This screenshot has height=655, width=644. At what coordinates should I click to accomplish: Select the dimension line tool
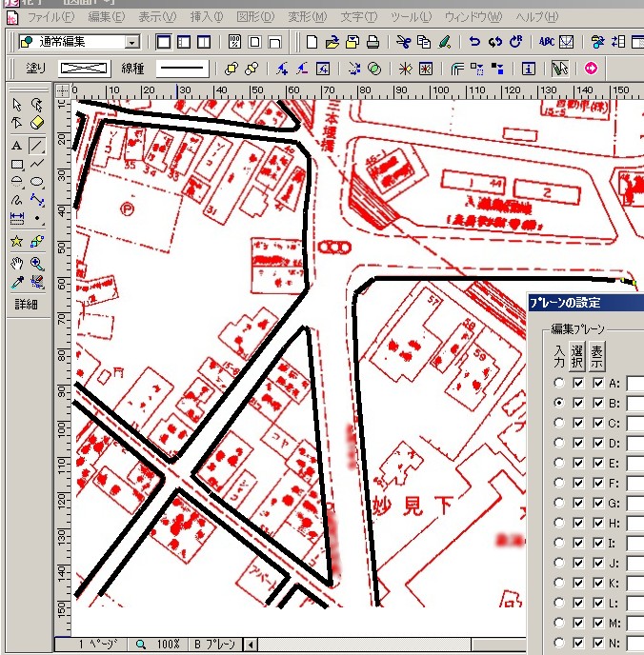(17, 218)
